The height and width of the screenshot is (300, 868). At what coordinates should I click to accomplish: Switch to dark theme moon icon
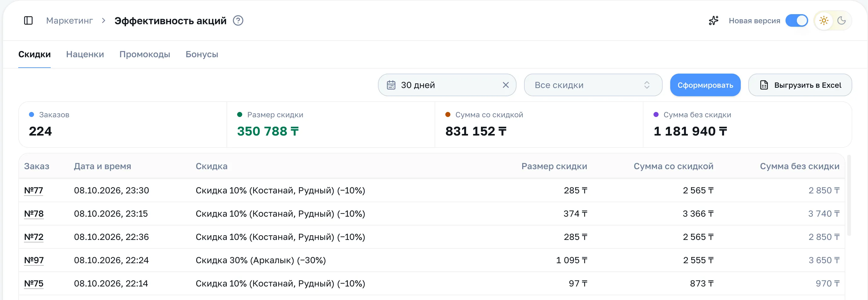point(841,20)
